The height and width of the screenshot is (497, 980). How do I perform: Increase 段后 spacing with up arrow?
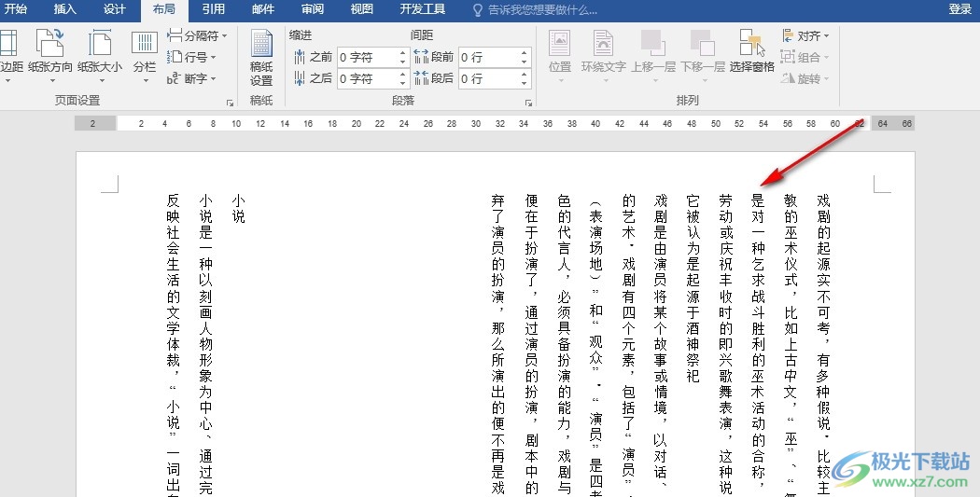click(x=525, y=75)
